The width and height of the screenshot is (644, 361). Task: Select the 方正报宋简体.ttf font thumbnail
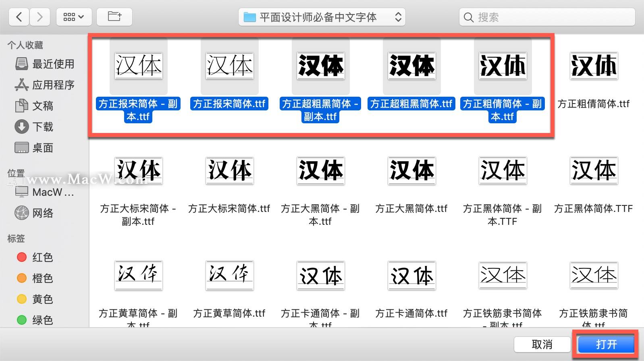[229, 65]
